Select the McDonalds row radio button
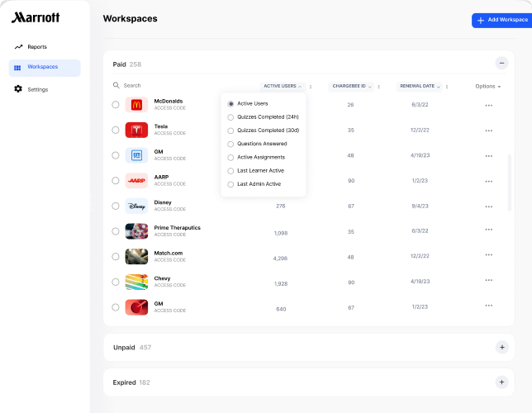 pyautogui.click(x=116, y=105)
